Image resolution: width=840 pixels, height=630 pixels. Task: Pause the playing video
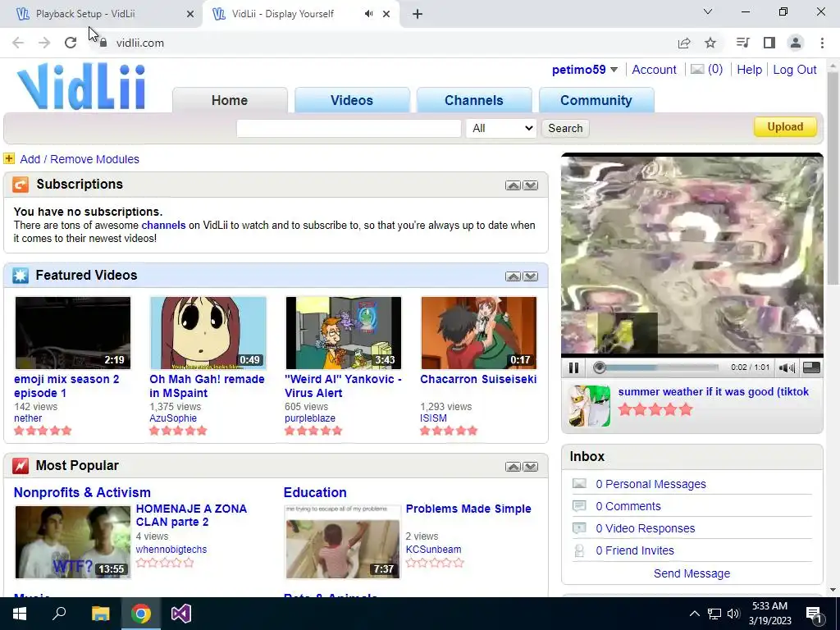click(573, 367)
